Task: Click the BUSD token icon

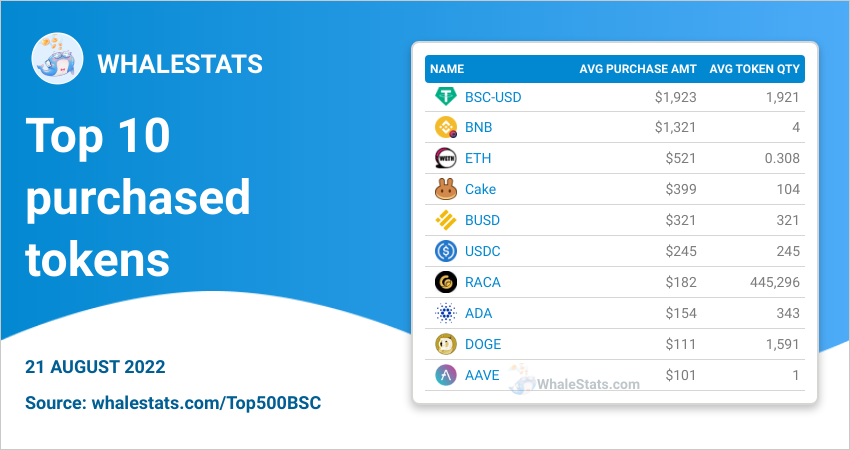Action: click(446, 220)
